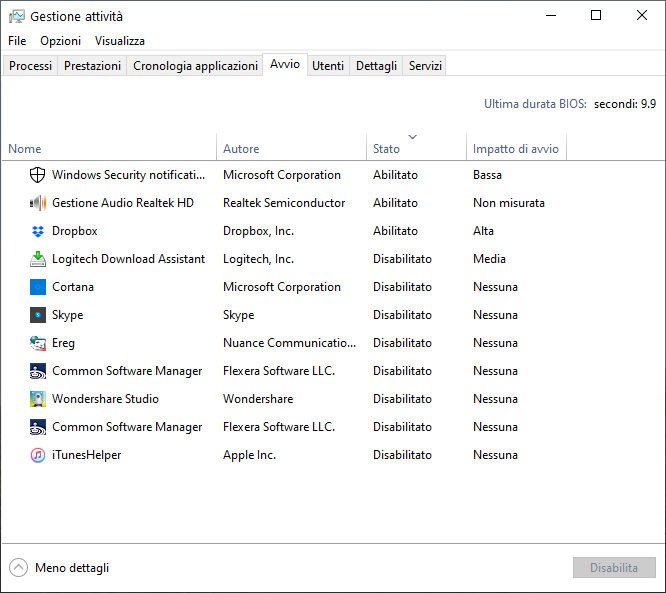Click Apple Inc. author cell
Screen dimensions: 666x593
pyautogui.click(x=249, y=455)
